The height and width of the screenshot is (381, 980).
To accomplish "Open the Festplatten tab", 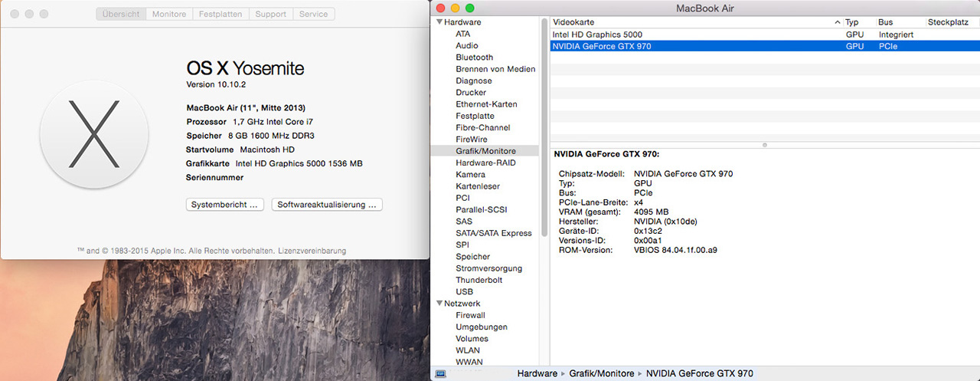I will pyautogui.click(x=220, y=14).
